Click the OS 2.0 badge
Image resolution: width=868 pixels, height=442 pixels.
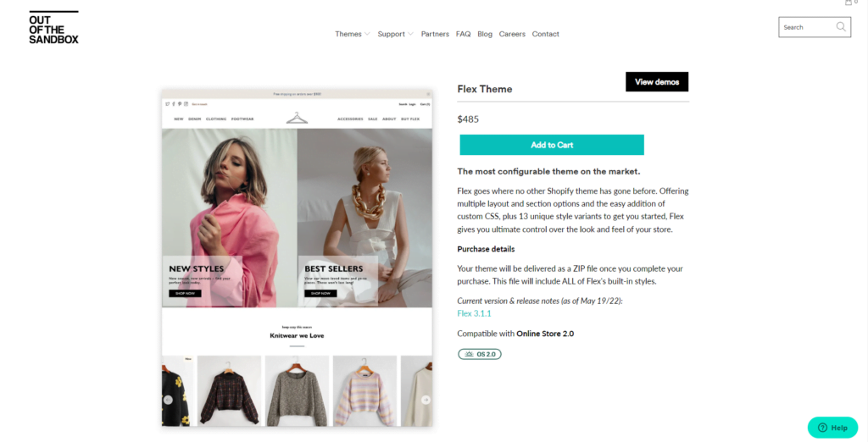click(x=480, y=354)
